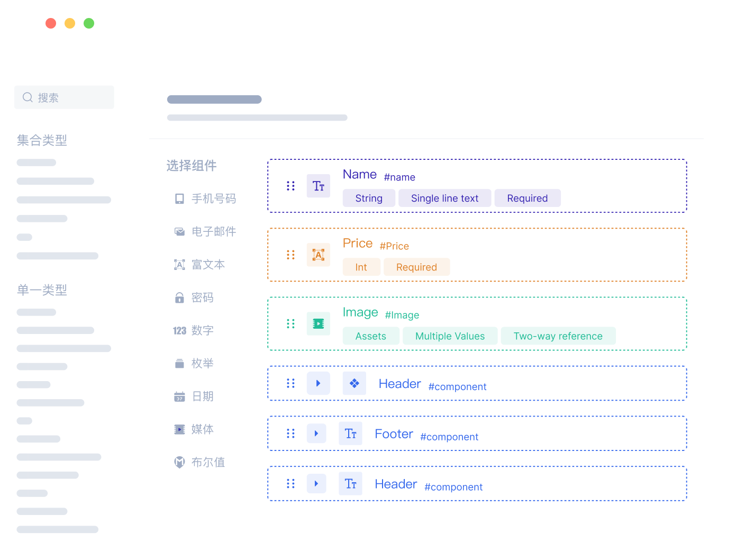Click the rich text icon next to 富文本
The width and height of the screenshot is (736, 560).
click(180, 265)
